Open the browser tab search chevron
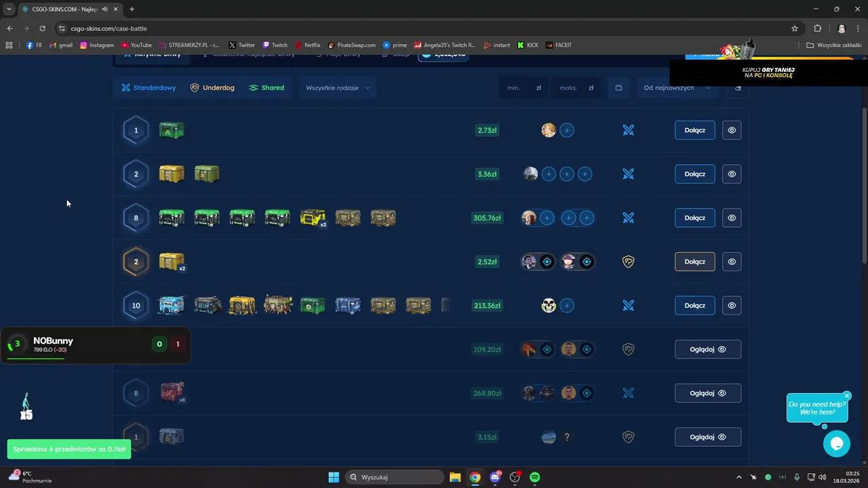 coord(9,9)
